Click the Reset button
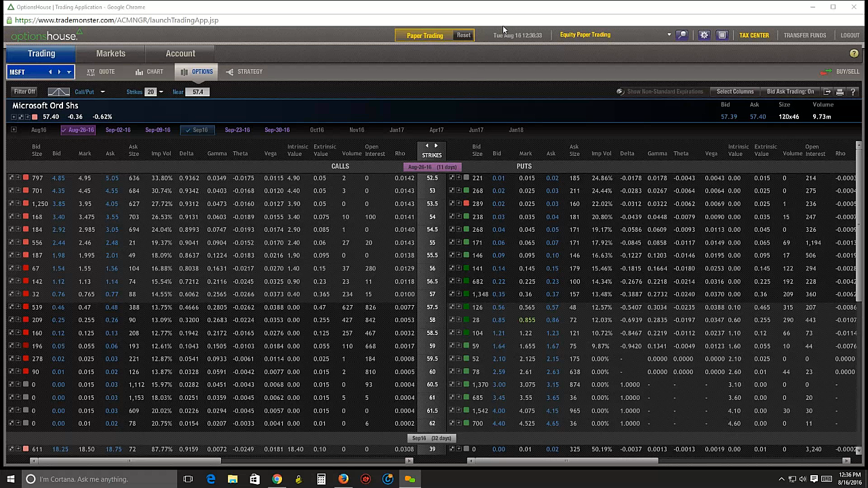 pyautogui.click(x=463, y=35)
